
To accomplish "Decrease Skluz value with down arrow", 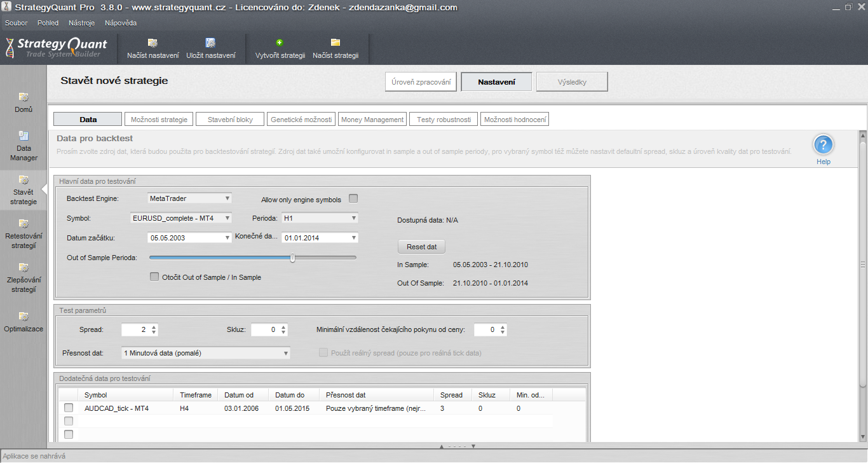I will point(283,333).
